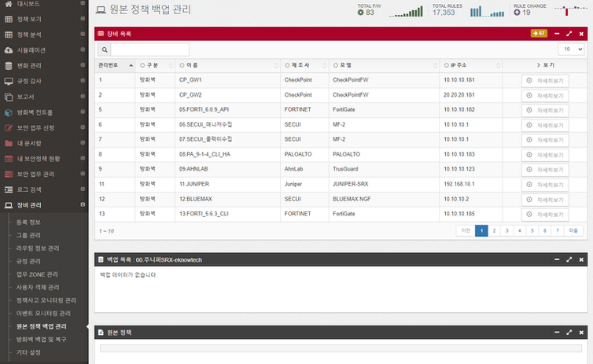Select the 구분 column radio button
593x364 pixels.
point(142,65)
